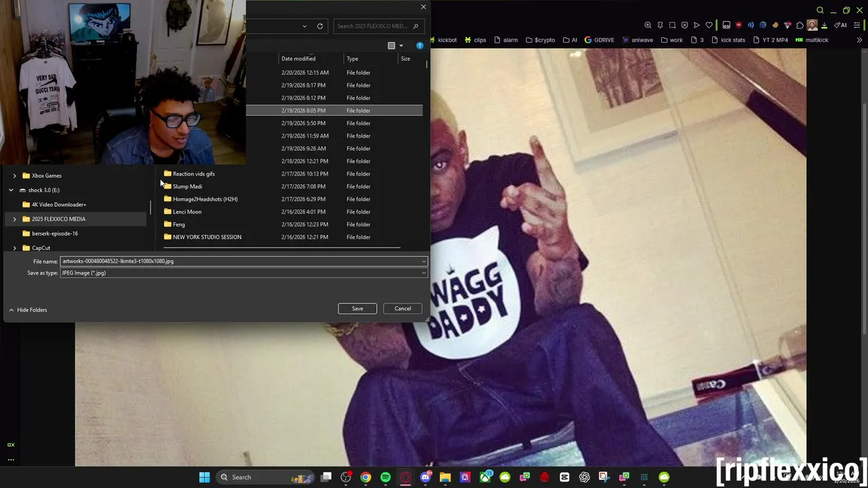
Task: Open ChatGPT from the taskbar
Action: (585, 477)
